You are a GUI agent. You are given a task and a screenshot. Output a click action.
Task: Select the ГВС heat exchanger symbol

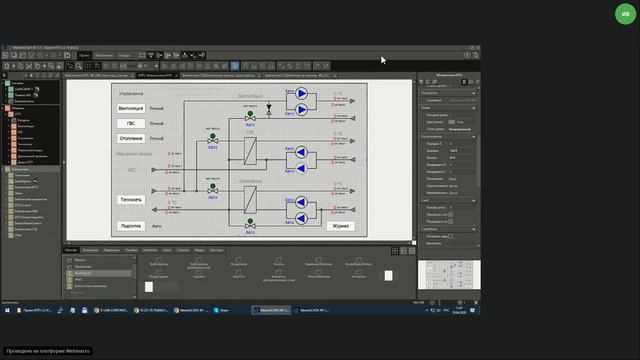tap(250, 151)
